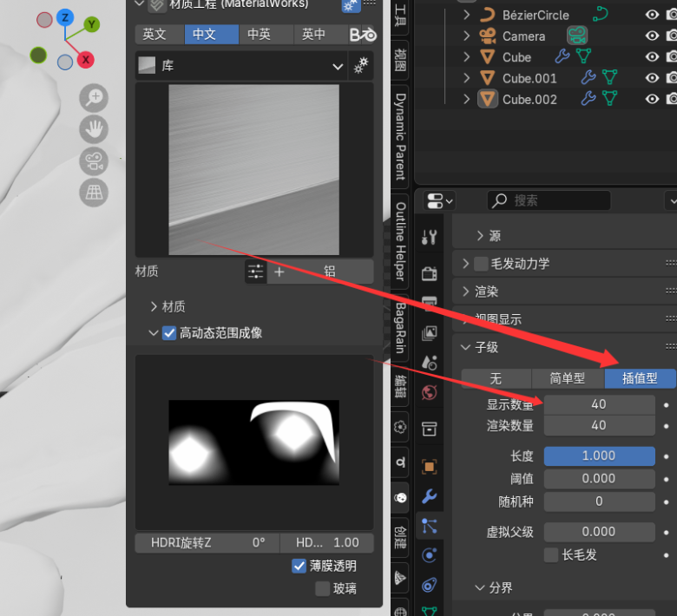Select English-Chinese language tab

click(x=321, y=35)
